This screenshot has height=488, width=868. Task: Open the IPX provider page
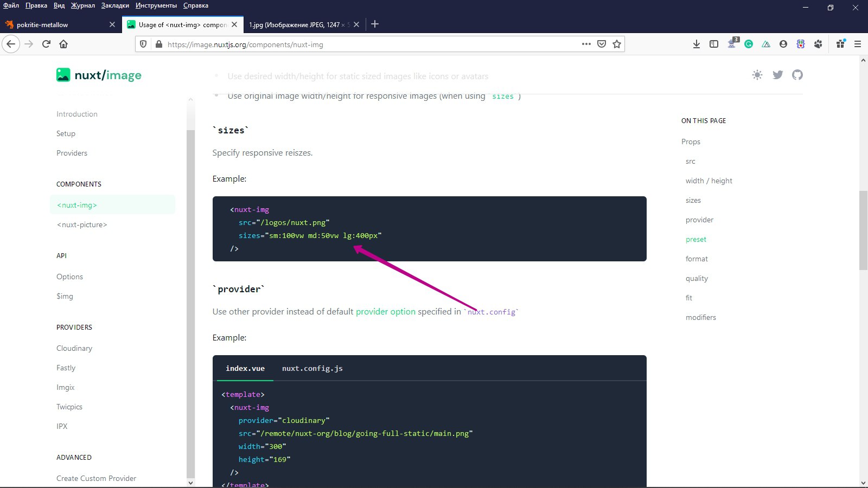pos(62,426)
